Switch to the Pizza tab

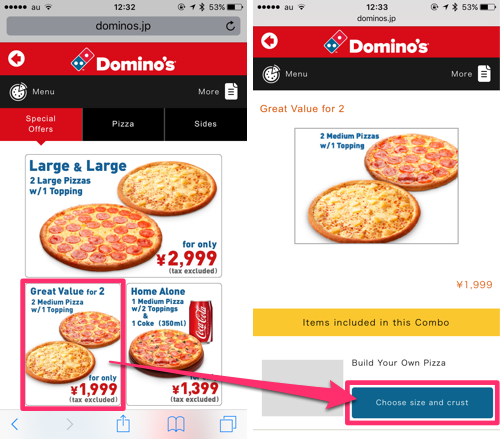coord(123,124)
